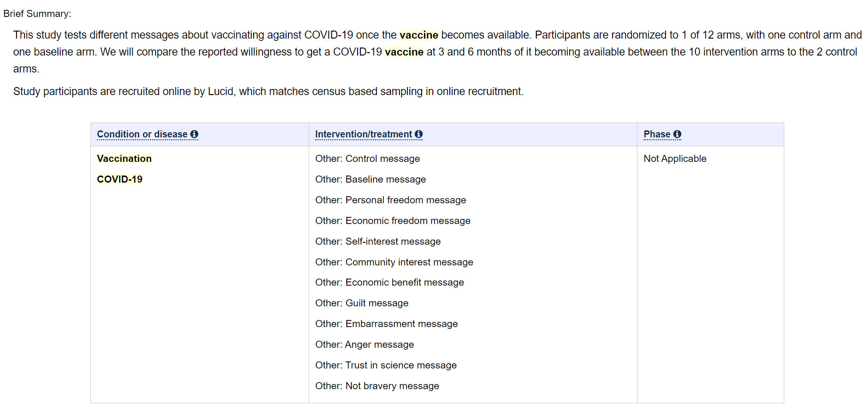
Task: Click 'Other: Baseline message' entry
Action: pos(370,179)
